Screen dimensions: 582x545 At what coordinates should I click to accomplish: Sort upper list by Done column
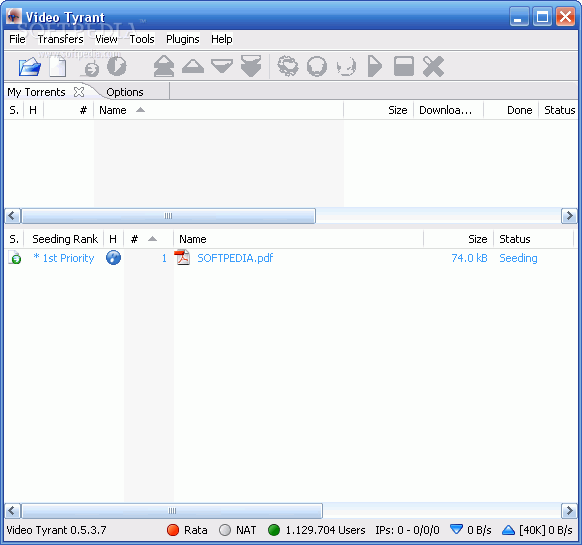(x=511, y=110)
